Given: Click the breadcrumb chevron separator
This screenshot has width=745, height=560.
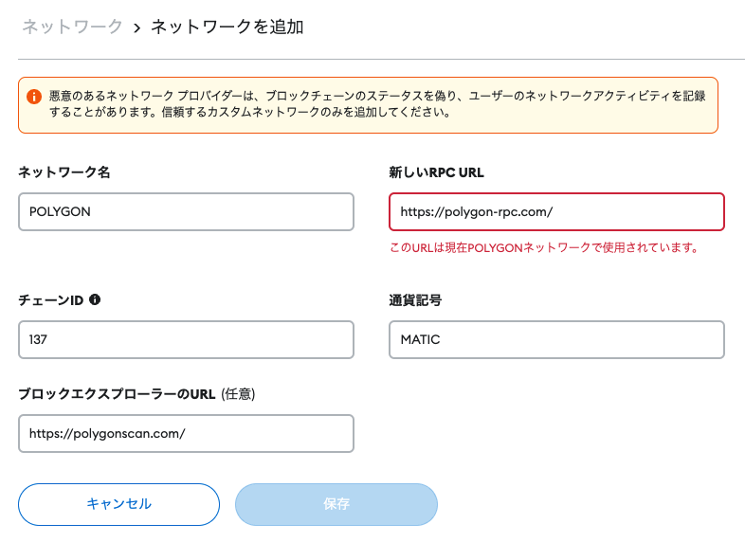Looking at the screenshot, I should 136,28.
